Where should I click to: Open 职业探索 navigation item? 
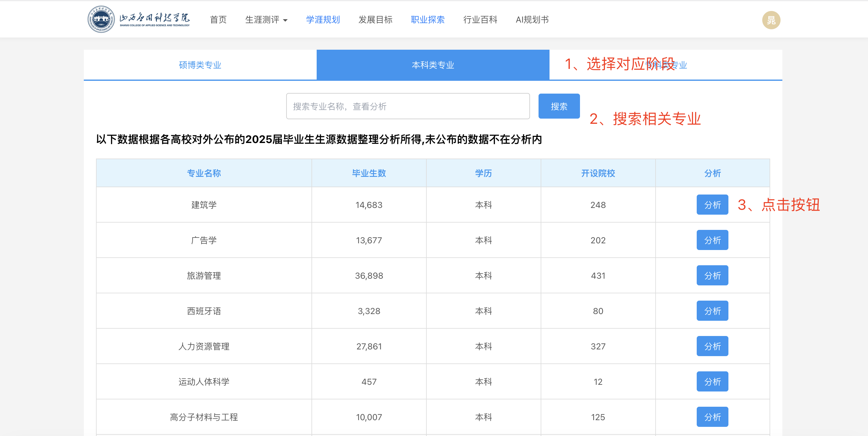pos(428,20)
